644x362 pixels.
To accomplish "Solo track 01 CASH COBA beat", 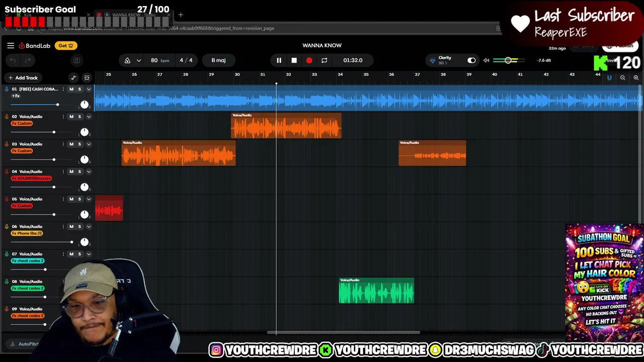I will 79,89.
